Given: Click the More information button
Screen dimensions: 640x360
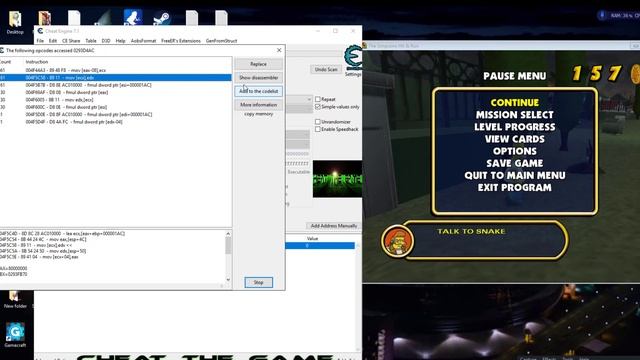Looking at the screenshot, I should click(x=258, y=105).
